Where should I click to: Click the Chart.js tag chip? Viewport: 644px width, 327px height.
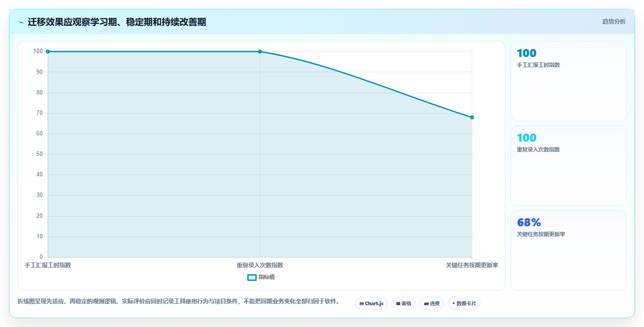pos(372,303)
